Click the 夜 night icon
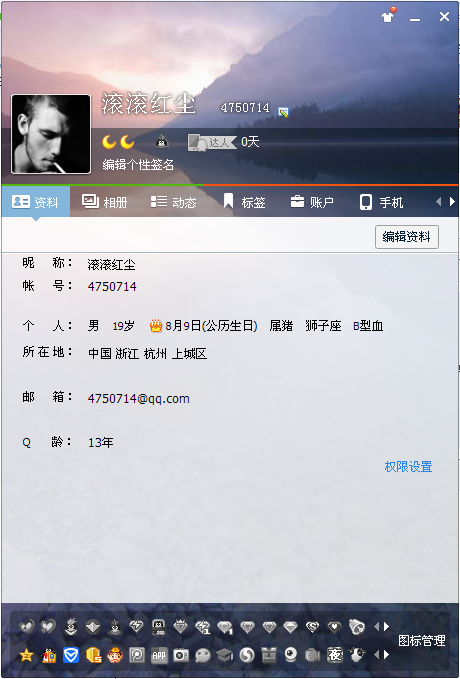The width and height of the screenshot is (460, 679). (335, 655)
